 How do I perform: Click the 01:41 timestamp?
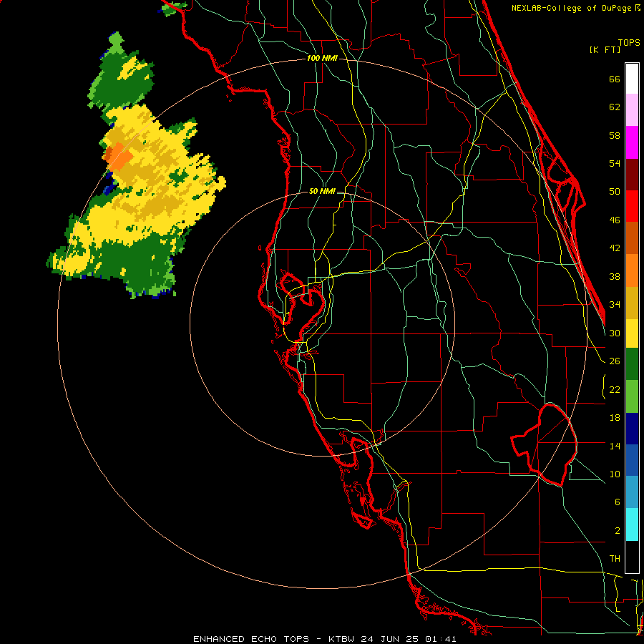(x=441, y=639)
